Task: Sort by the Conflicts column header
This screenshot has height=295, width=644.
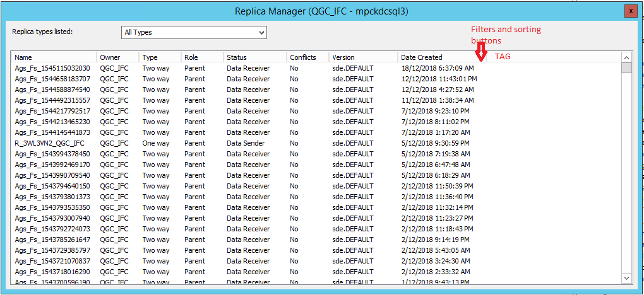Action: [308, 57]
